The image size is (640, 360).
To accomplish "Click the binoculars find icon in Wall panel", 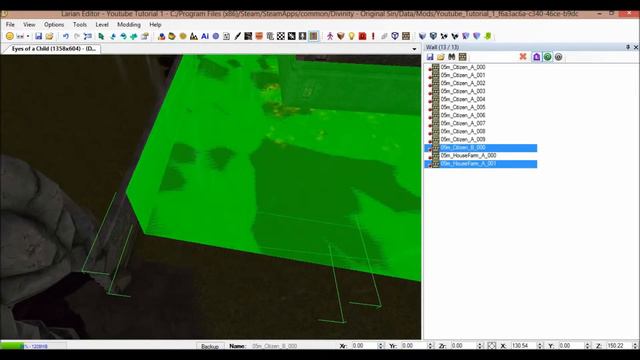I will tap(451, 57).
